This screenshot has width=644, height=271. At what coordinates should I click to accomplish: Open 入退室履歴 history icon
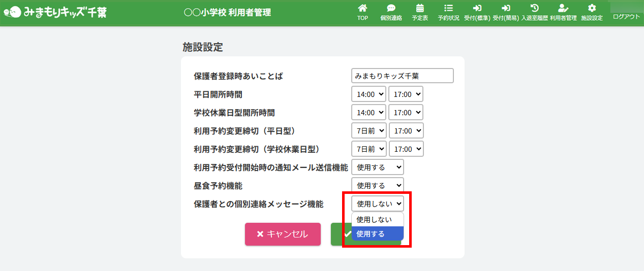tap(534, 9)
